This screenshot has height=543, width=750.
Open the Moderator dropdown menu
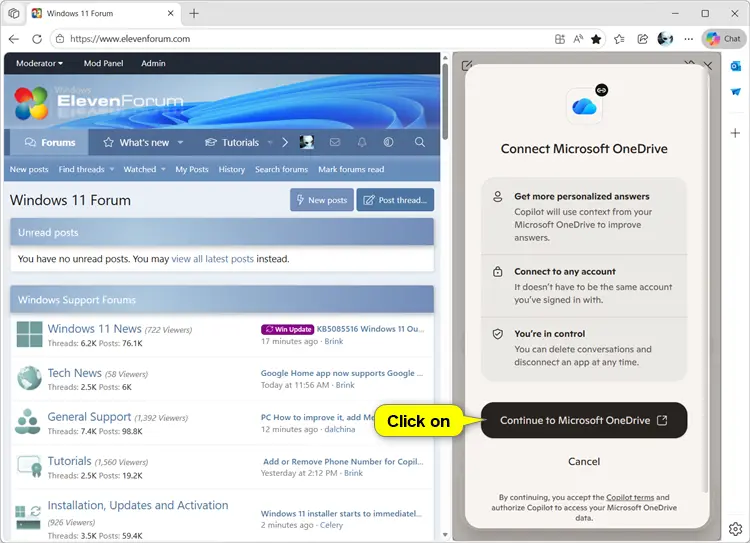39,63
